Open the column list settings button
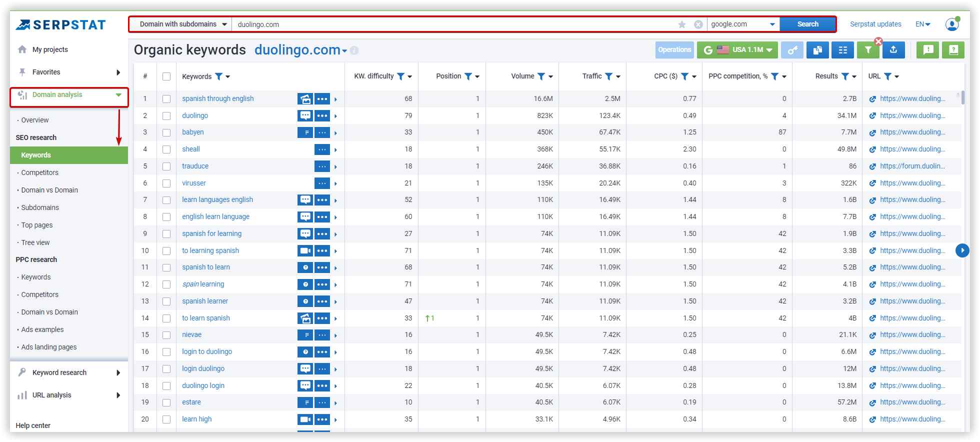Image resolution: width=980 pixels, height=442 pixels. (843, 50)
